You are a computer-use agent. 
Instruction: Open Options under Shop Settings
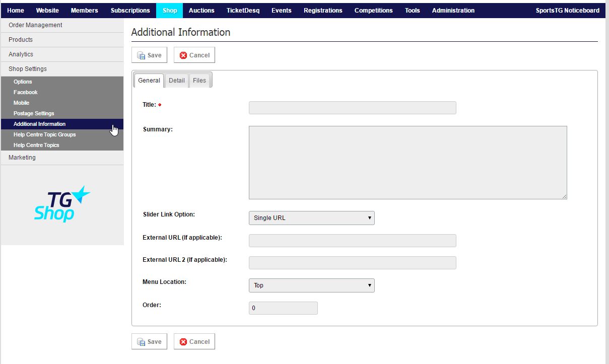62,82
